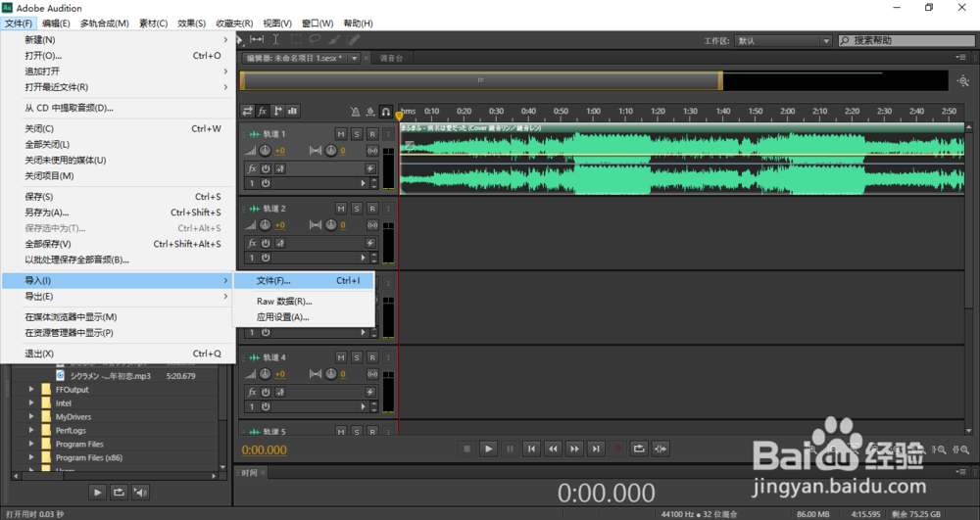Toggle timeline snapping (magnet icon)
The height and width of the screenshot is (520, 980).
click(385, 112)
